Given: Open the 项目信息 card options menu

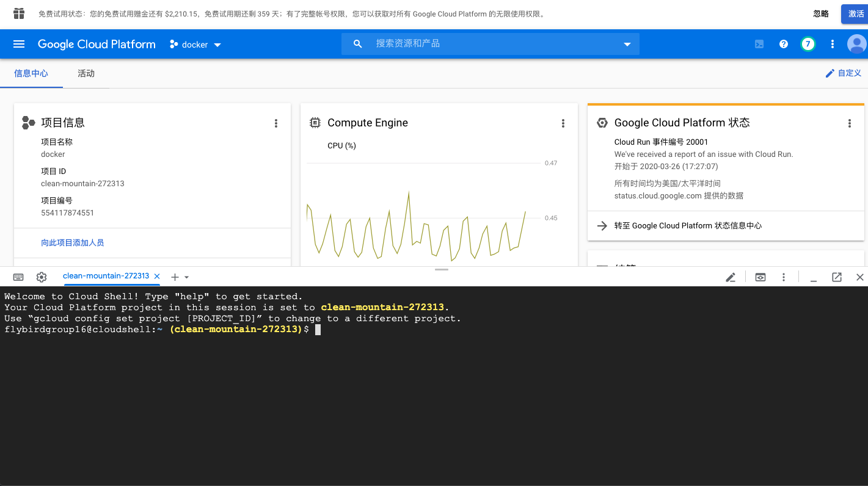Looking at the screenshot, I should (276, 123).
